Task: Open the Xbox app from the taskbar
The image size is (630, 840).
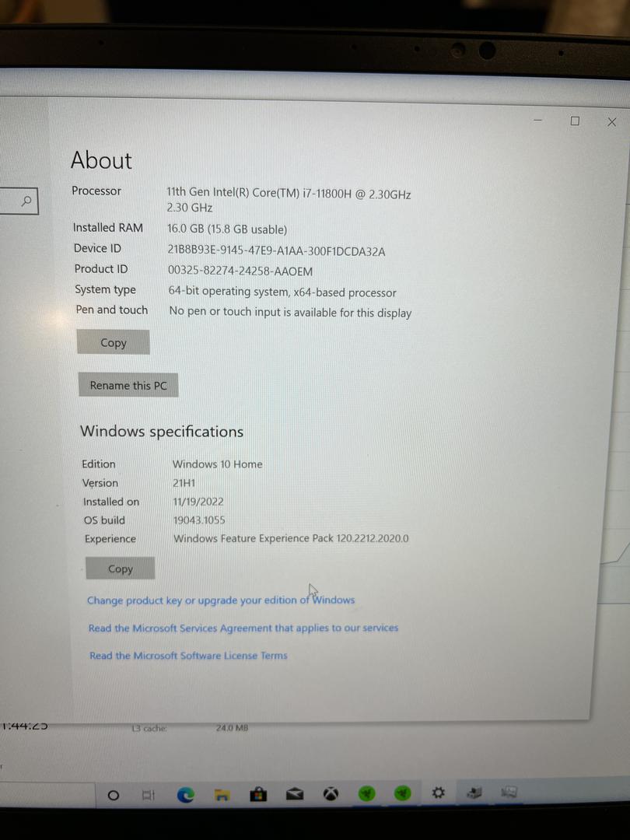Action: coord(331,793)
